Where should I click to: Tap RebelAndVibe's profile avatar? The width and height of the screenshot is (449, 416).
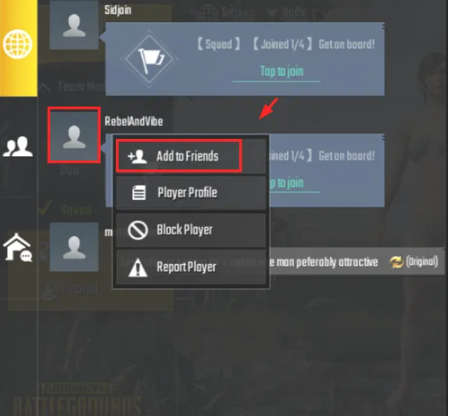(74, 135)
